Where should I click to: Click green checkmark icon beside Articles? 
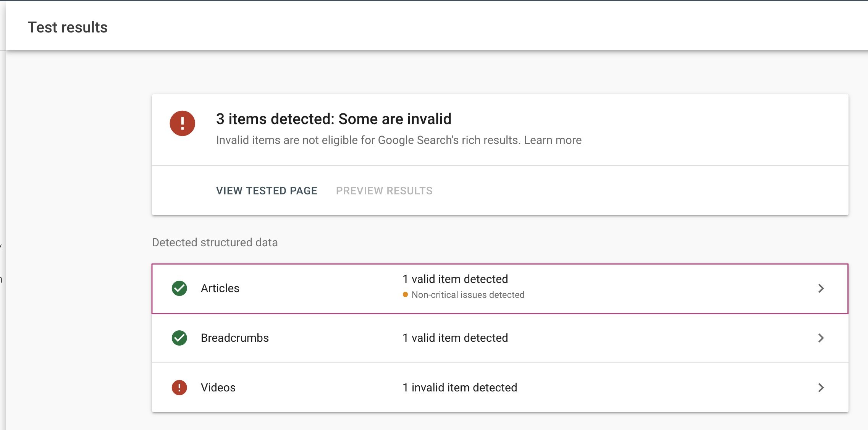click(x=179, y=288)
